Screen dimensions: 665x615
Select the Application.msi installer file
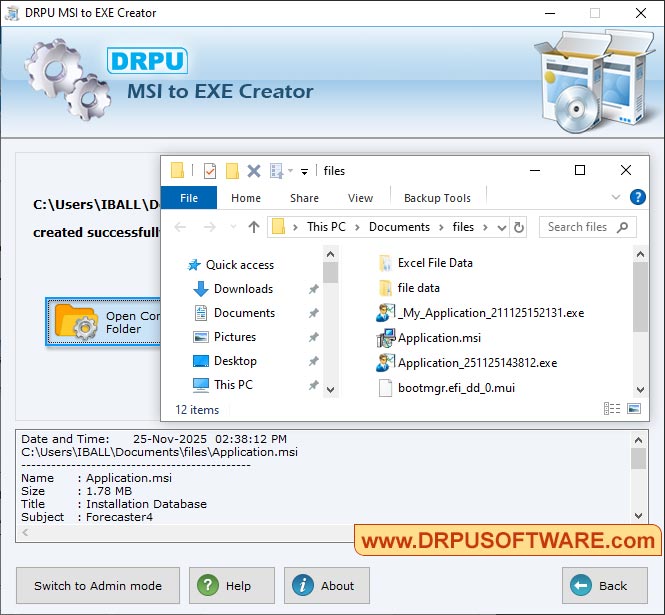click(x=439, y=338)
